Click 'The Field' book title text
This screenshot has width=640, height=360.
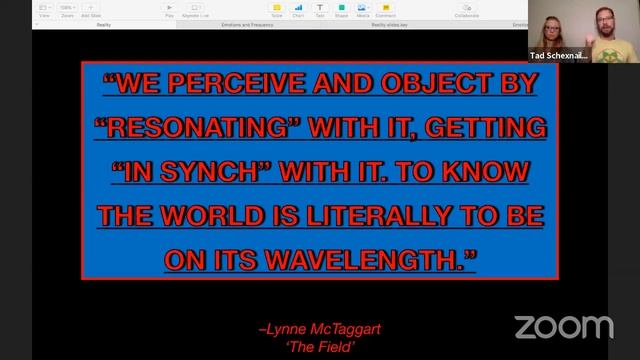320,347
